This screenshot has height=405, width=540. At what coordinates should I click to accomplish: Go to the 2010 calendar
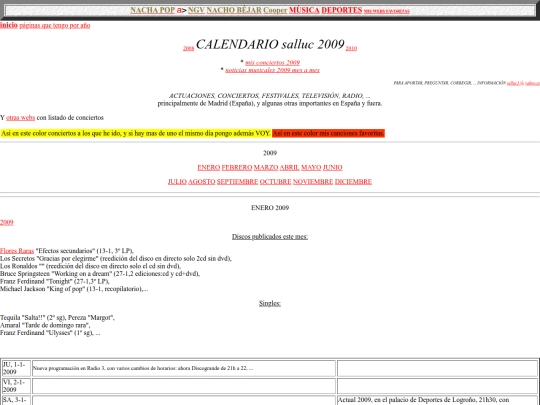pyautogui.click(x=351, y=48)
